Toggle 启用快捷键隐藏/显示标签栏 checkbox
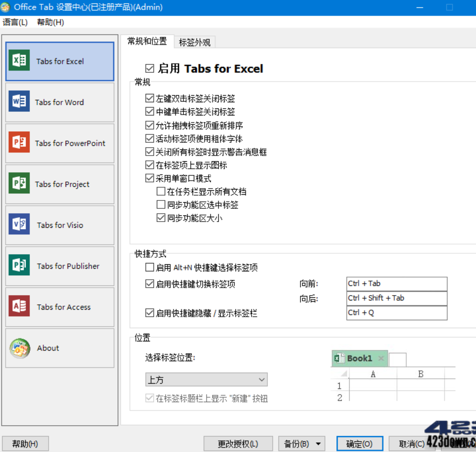 coord(149,312)
